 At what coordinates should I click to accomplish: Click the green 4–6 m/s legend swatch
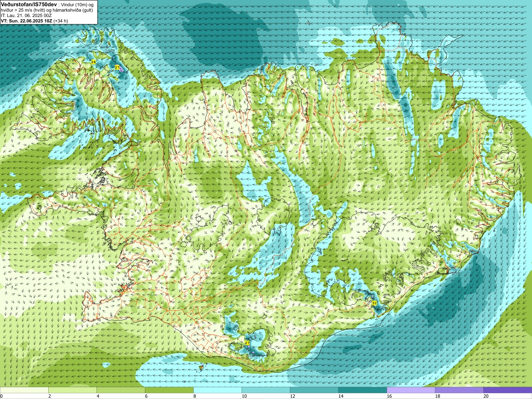(x=121, y=390)
